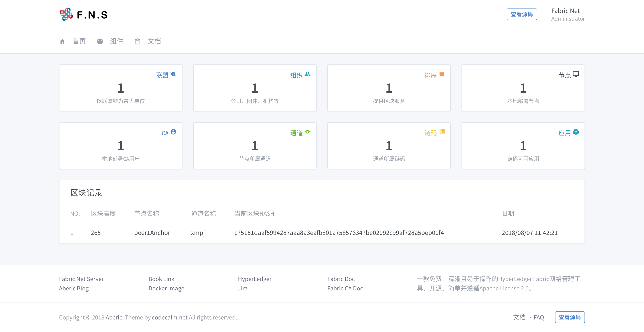This screenshot has width=644, height=332.
Task: Click the box icon on 应用 card
Action: coord(576,132)
